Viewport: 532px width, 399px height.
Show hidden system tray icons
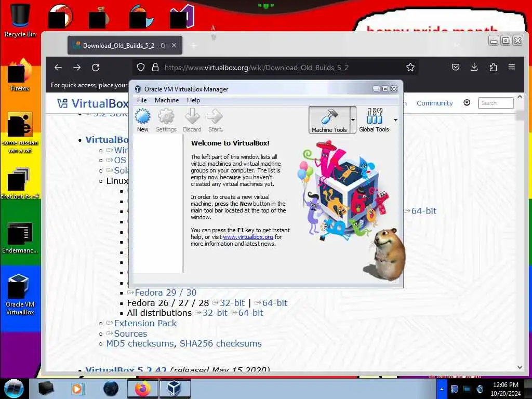pyautogui.click(x=442, y=389)
